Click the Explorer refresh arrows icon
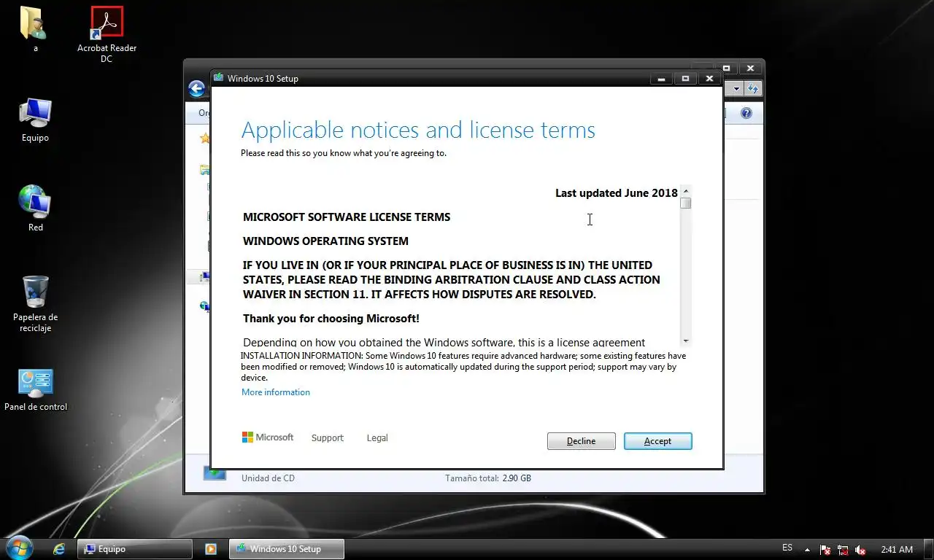The width and height of the screenshot is (934, 560). click(x=753, y=89)
